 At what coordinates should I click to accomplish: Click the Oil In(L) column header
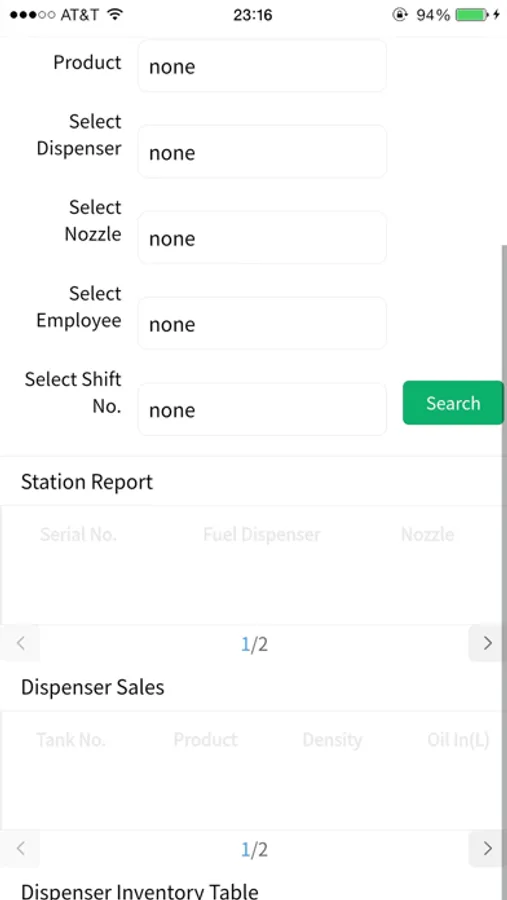(458, 740)
